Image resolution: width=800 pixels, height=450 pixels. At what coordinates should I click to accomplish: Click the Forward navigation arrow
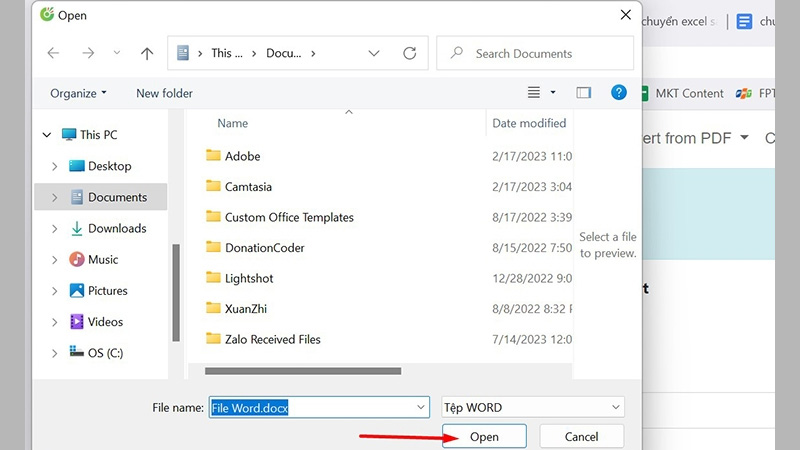click(x=86, y=54)
